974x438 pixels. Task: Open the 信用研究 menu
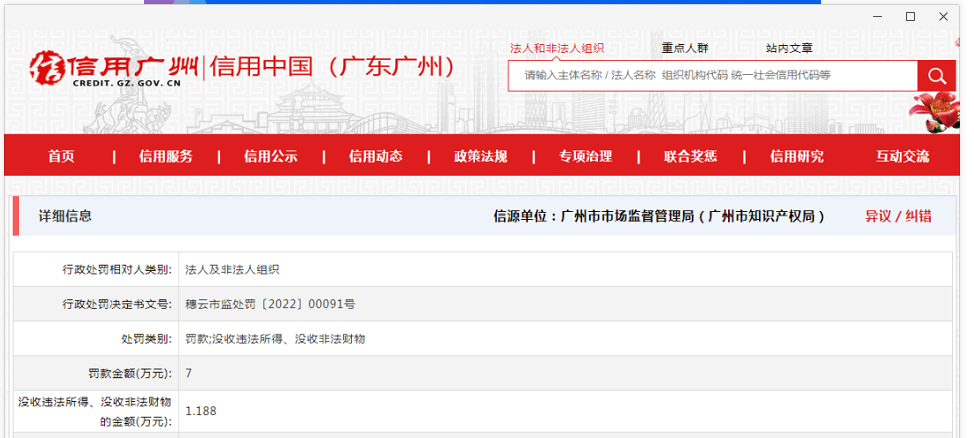pos(797,156)
